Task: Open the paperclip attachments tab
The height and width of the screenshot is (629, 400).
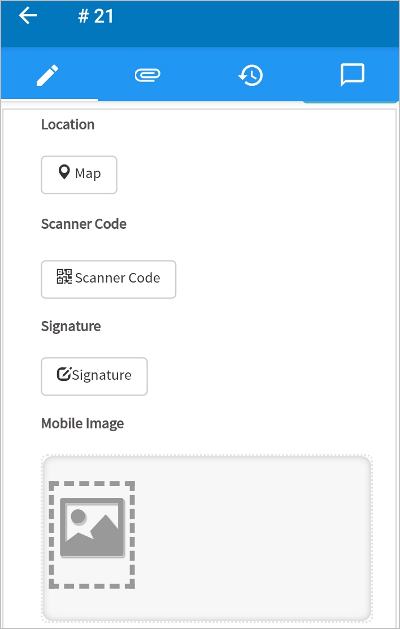Action: [147, 75]
